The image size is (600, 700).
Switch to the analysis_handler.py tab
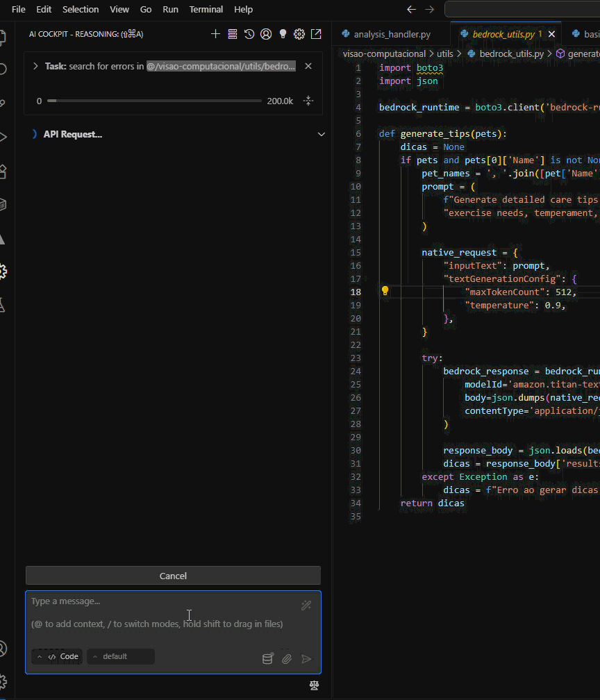(391, 33)
